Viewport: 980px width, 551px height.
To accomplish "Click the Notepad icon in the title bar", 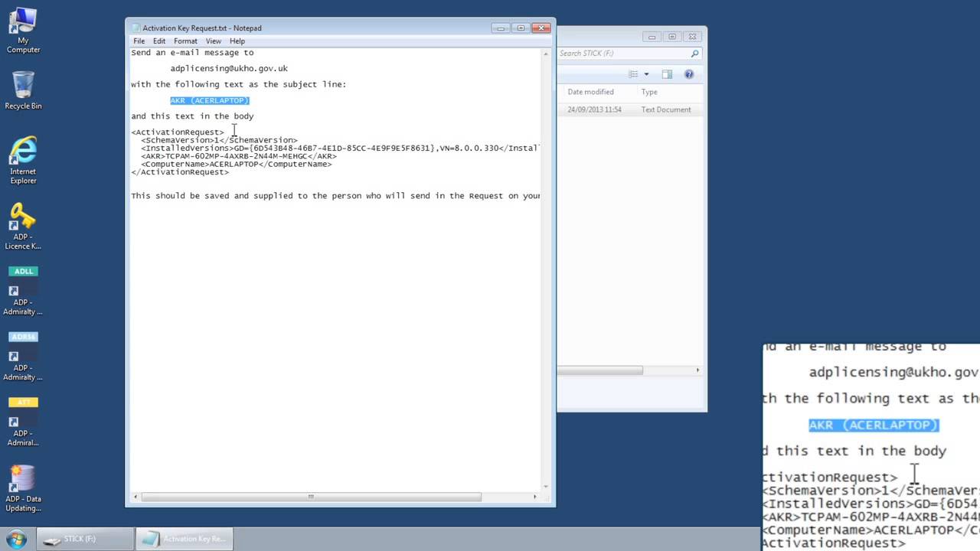I will click(136, 28).
